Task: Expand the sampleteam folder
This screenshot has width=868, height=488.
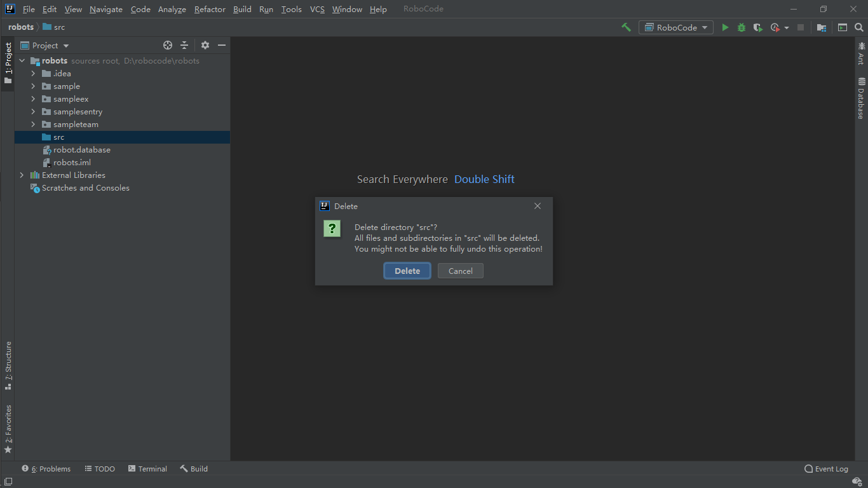Action: click(x=34, y=125)
